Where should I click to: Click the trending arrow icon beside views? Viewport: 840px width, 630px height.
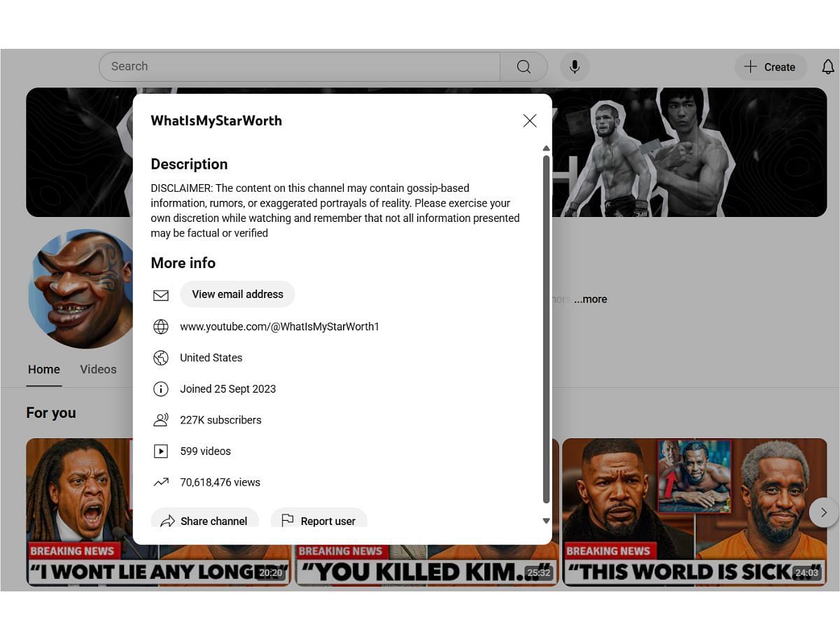[161, 482]
